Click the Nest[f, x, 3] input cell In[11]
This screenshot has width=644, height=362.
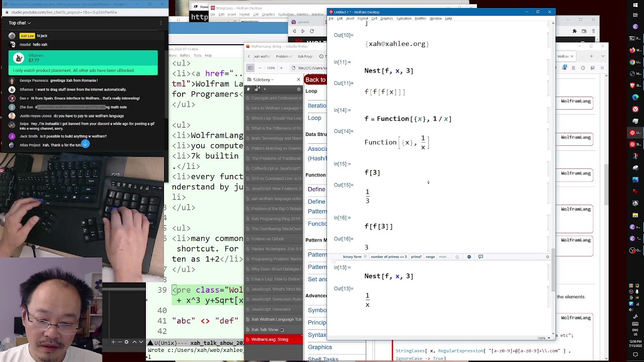[x=389, y=71]
